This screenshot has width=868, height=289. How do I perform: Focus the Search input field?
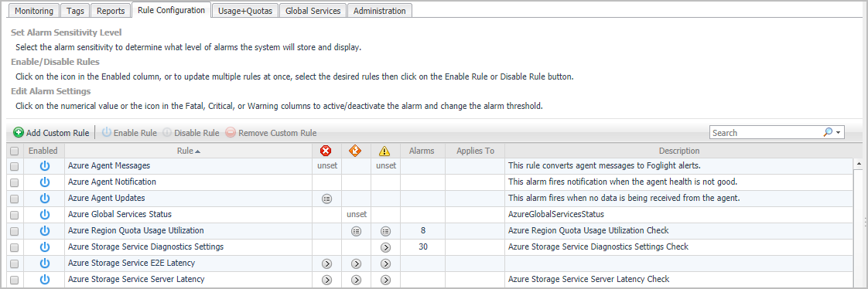766,133
